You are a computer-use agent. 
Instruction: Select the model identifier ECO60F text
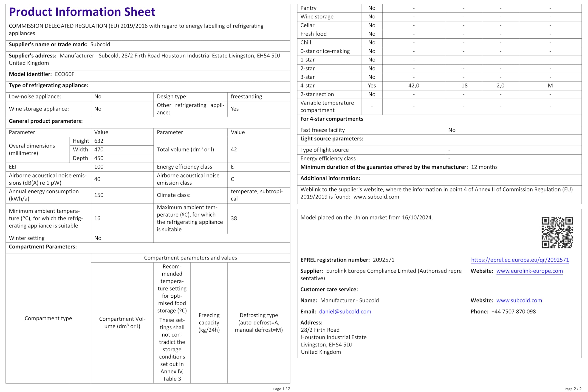pyautogui.click(x=65, y=74)
